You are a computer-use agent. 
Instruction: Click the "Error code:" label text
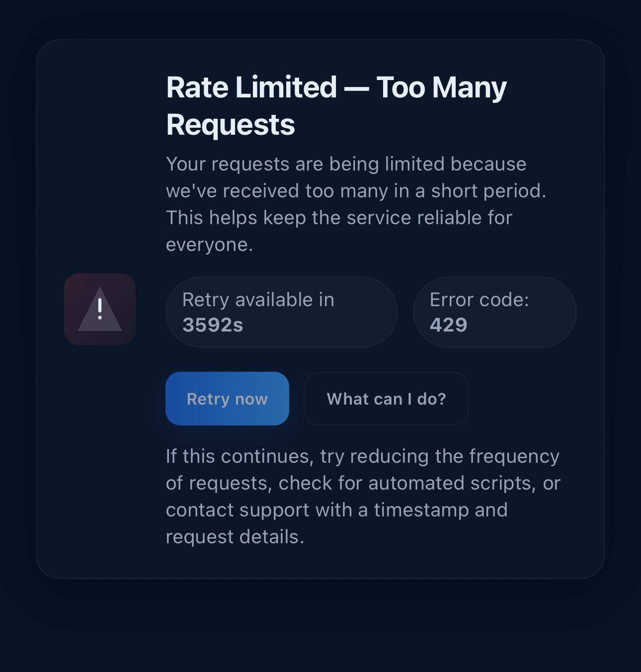click(x=479, y=300)
